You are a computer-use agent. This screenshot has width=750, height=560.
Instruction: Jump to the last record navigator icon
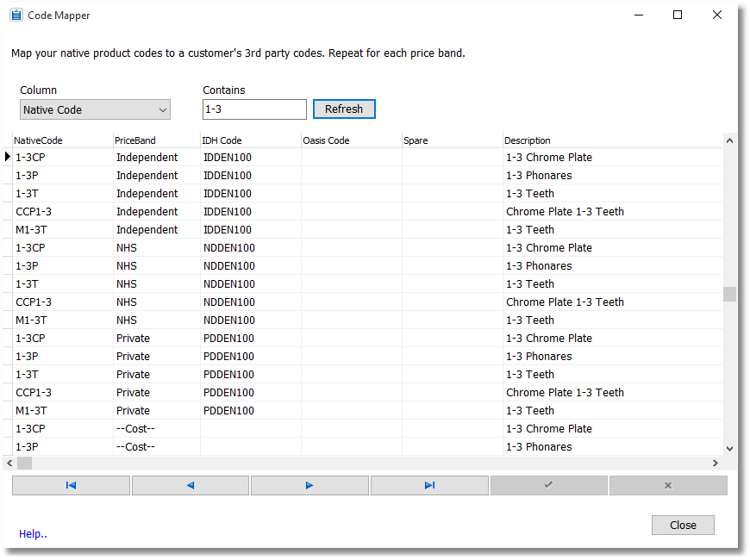428,485
